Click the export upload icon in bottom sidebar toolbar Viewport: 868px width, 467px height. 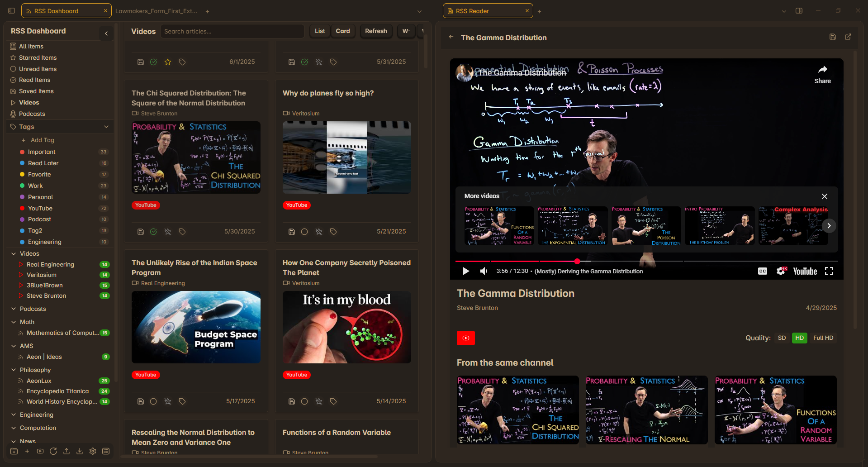[x=66, y=451]
